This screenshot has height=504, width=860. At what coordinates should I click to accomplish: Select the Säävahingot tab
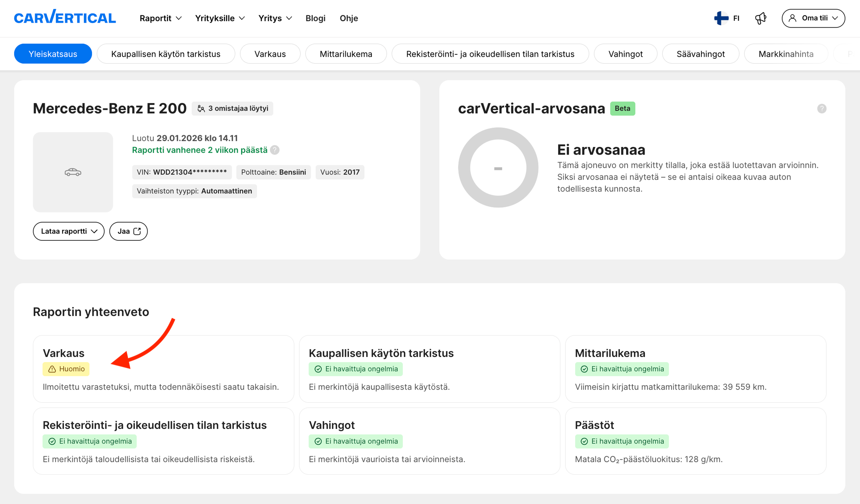[700, 54]
